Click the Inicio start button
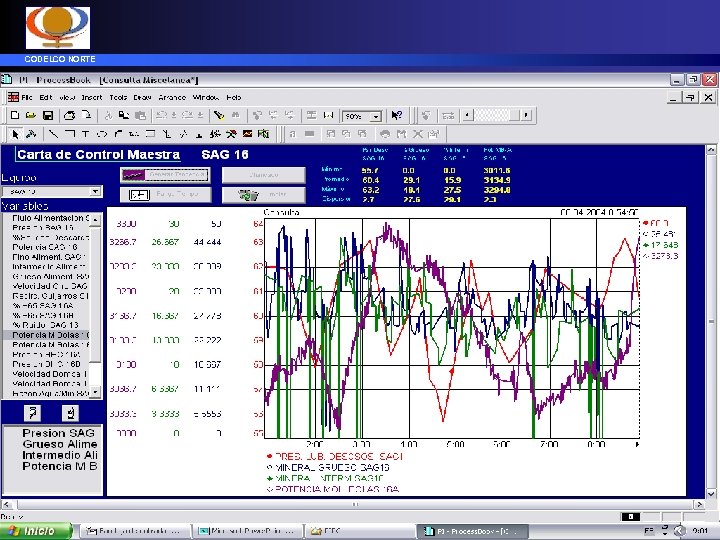This screenshot has height=540, width=720. point(36,531)
